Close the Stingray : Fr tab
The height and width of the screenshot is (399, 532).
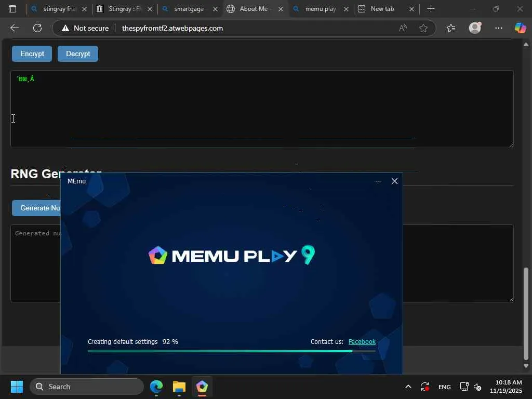pos(150,9)
